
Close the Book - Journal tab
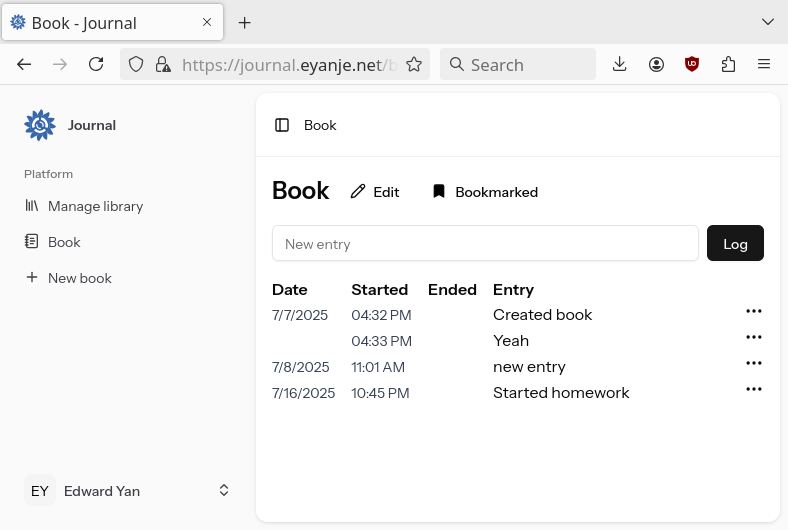(x=207, y=22)
